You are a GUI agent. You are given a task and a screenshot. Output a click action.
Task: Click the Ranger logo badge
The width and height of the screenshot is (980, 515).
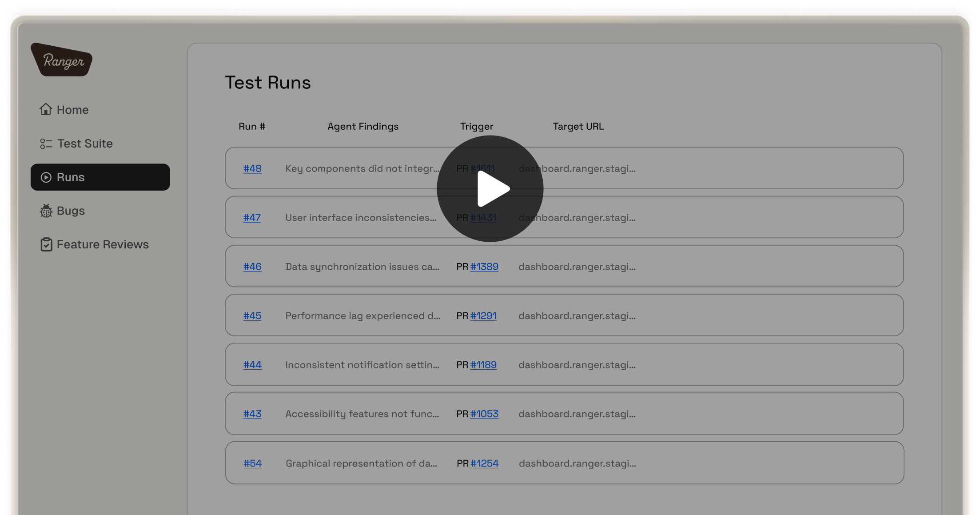click(61, 60)
